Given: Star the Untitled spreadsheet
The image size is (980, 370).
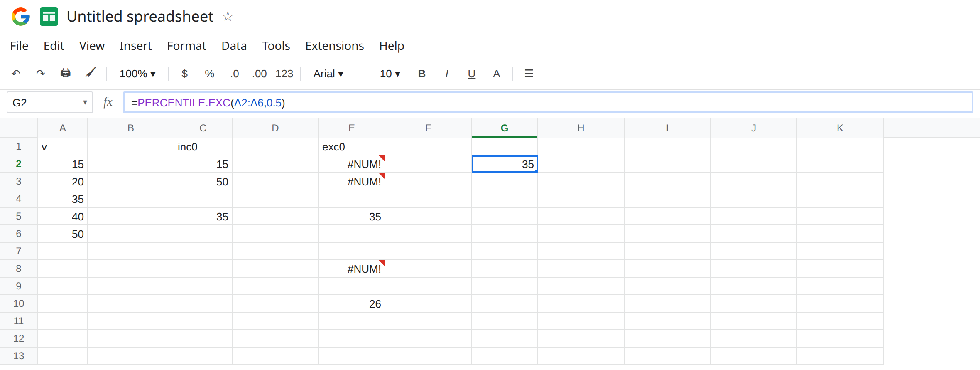Looking at the screenshot, I should coord(228,17).
